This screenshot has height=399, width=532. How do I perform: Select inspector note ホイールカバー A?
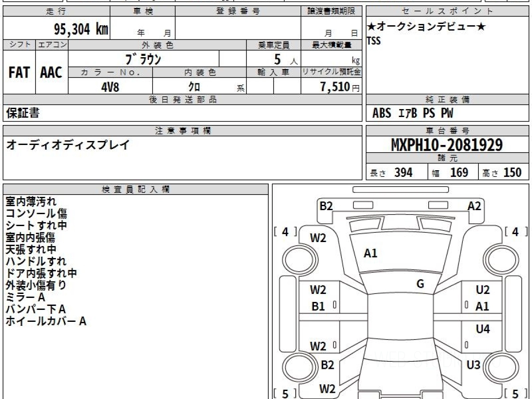click(46, 321)
